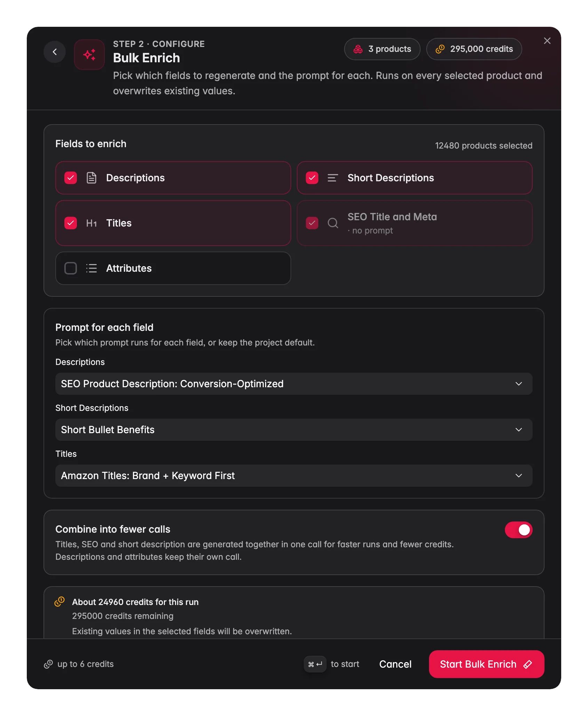Click the document icon beside Descriptions

tap(92, 178)
